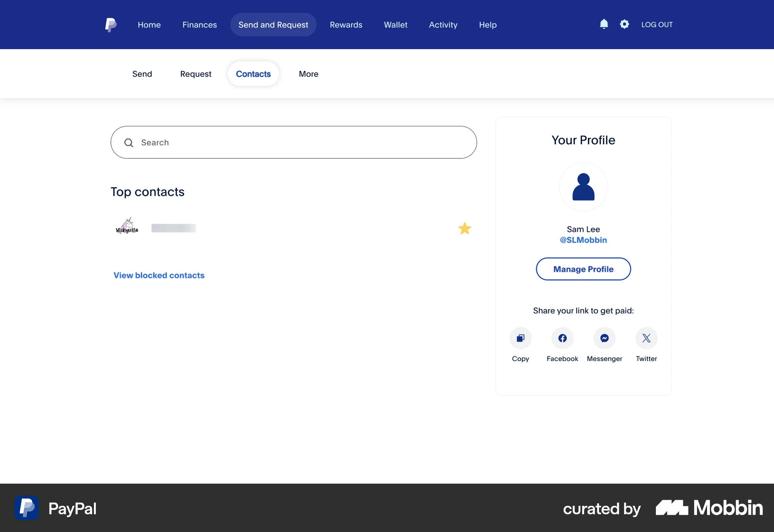Click the @SLMobbin profile handle

583,240
